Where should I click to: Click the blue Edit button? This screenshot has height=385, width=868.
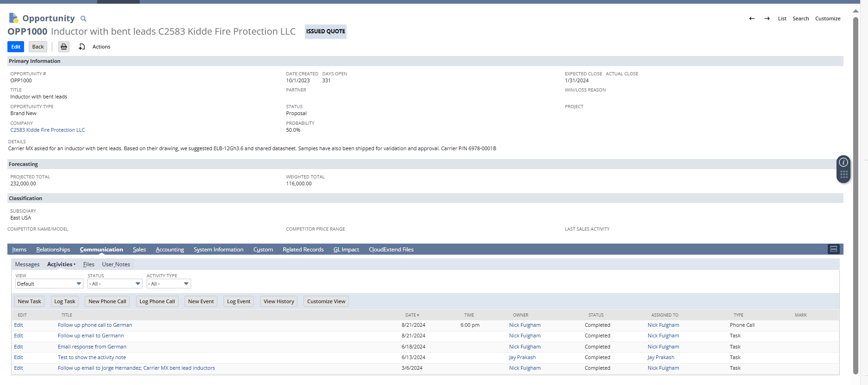coord(16,47)
